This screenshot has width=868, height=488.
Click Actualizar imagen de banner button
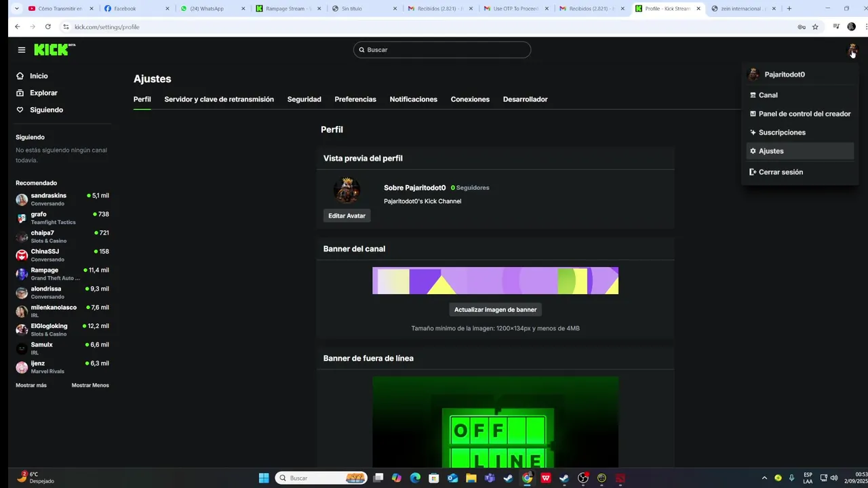(495, 309)
